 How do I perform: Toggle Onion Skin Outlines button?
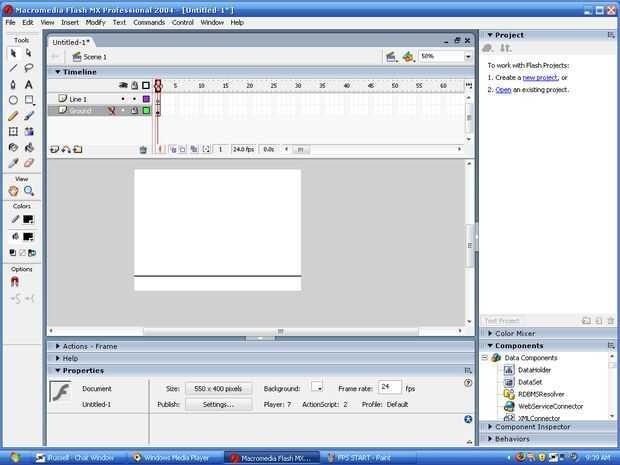pos(182,149)
